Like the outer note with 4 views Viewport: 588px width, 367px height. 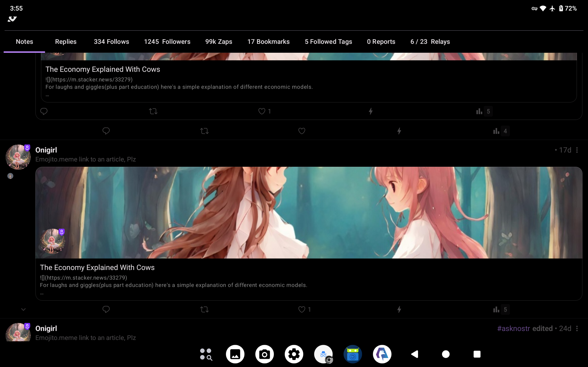coord(302,131)
